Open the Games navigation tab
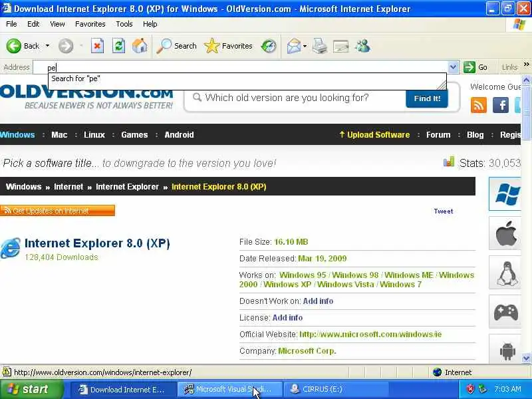Viewport: 532px width, 399px height. [x=134, y=135]
